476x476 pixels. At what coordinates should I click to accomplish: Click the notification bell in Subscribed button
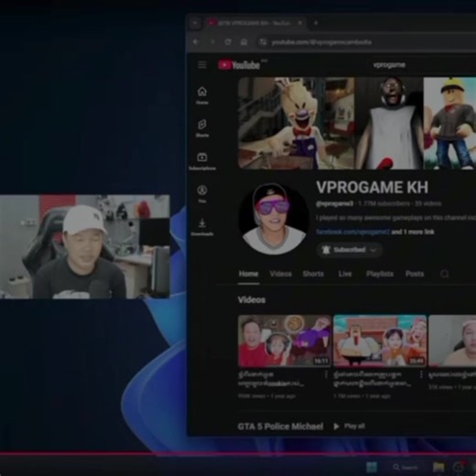[326, 250]
